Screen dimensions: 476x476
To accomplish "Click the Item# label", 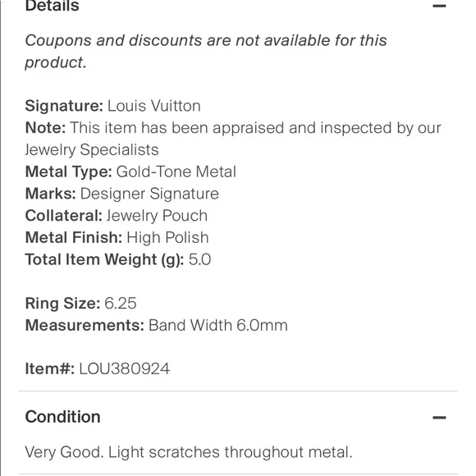I will coord(50,368).
